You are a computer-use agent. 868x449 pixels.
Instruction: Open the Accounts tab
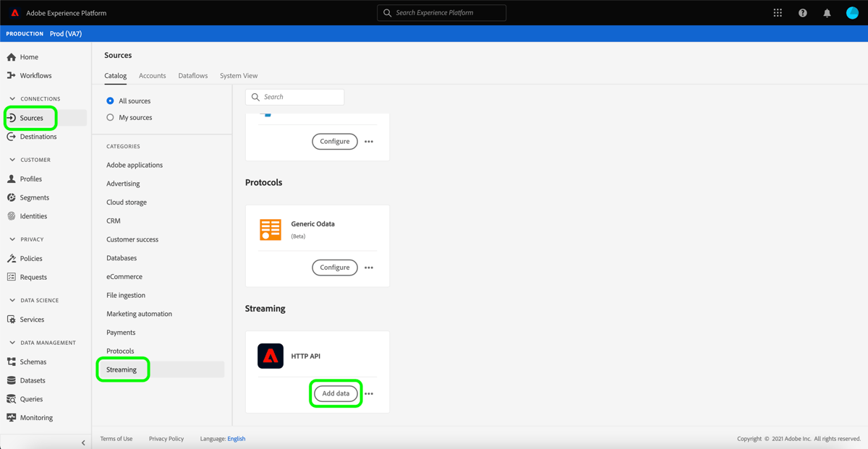152,75
